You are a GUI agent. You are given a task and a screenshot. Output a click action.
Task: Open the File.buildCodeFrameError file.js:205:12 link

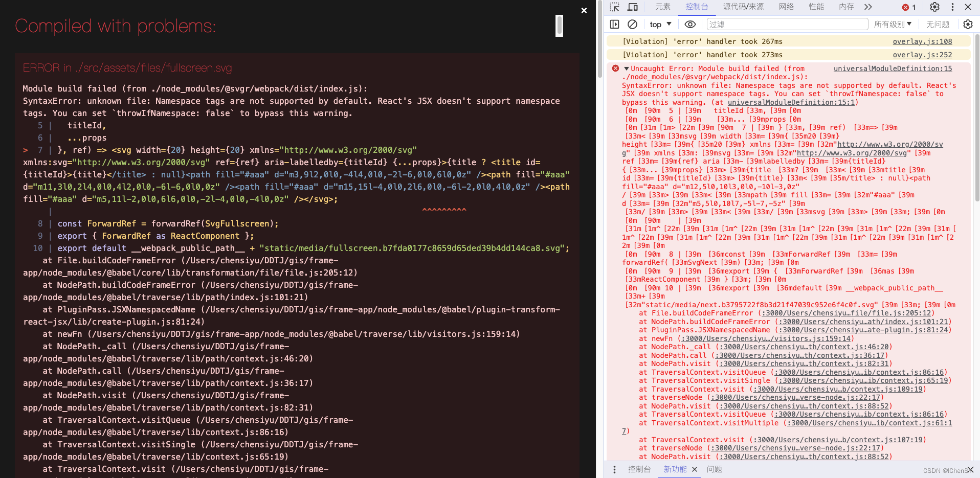pos(846,313)
